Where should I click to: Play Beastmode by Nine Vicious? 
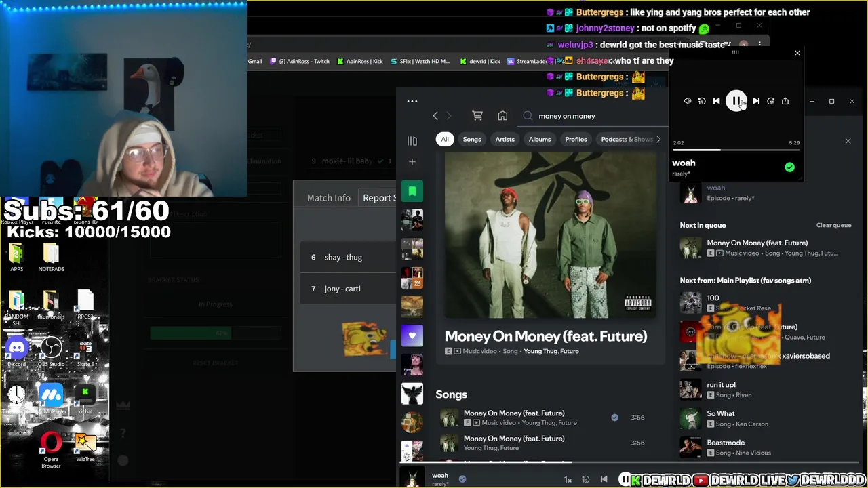[766, 447]
